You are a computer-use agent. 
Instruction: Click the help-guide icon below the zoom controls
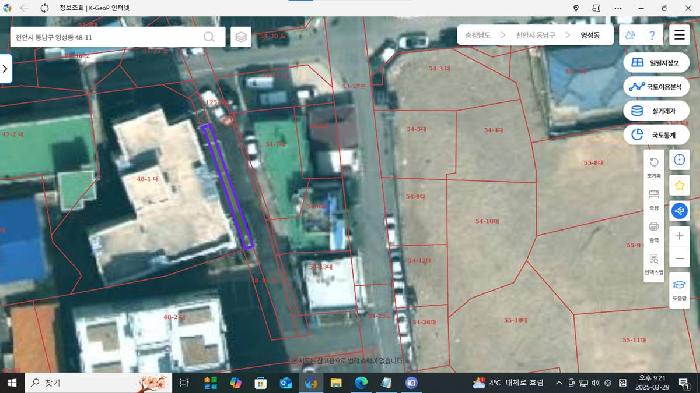679,289
